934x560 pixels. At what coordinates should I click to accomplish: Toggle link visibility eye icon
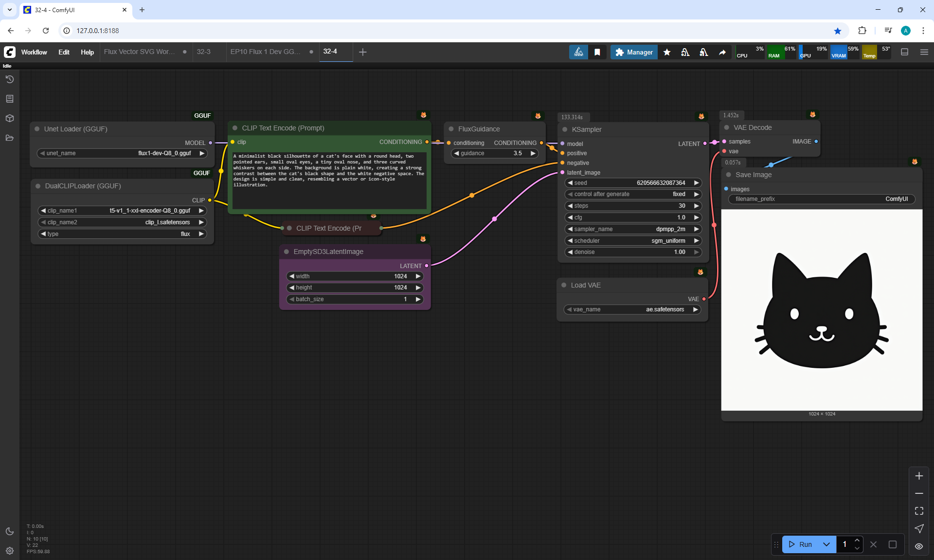coord(919,546)
